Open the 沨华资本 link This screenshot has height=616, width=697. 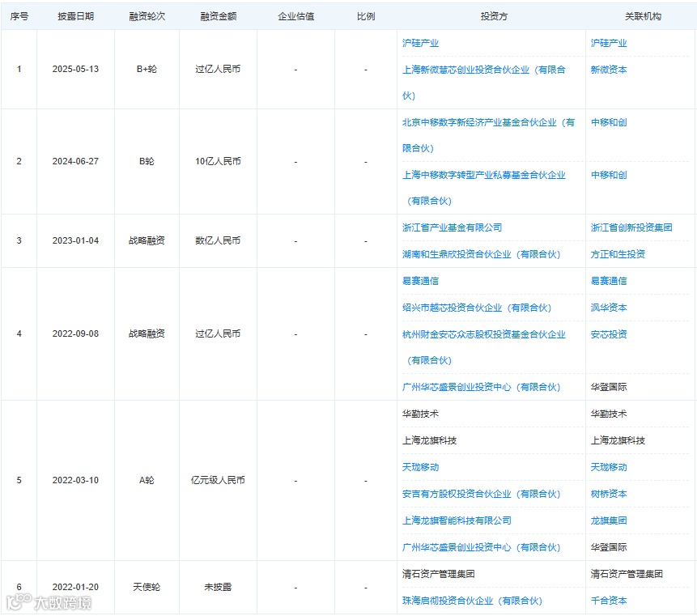pos(609,308)
